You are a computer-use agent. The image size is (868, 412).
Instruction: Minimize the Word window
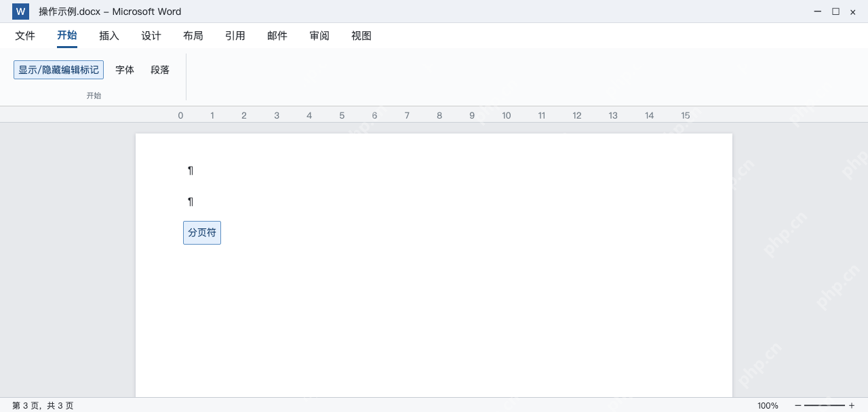coord(818,12)
